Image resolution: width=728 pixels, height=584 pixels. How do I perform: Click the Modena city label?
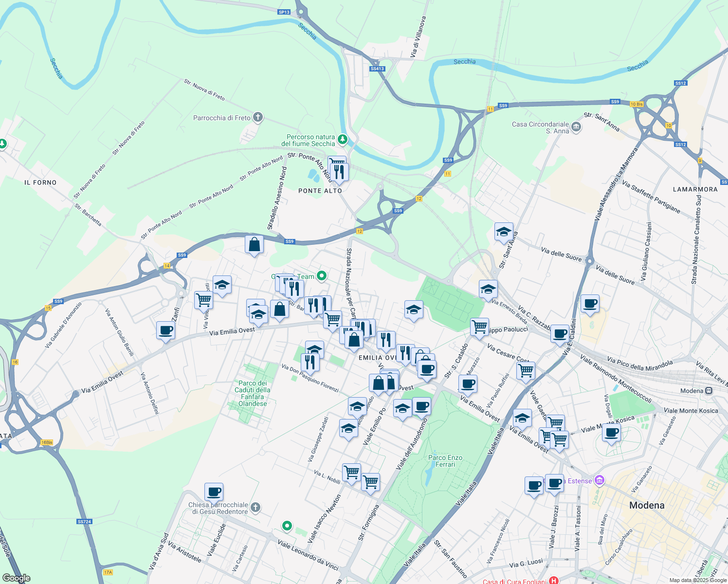tap(647, 505)
